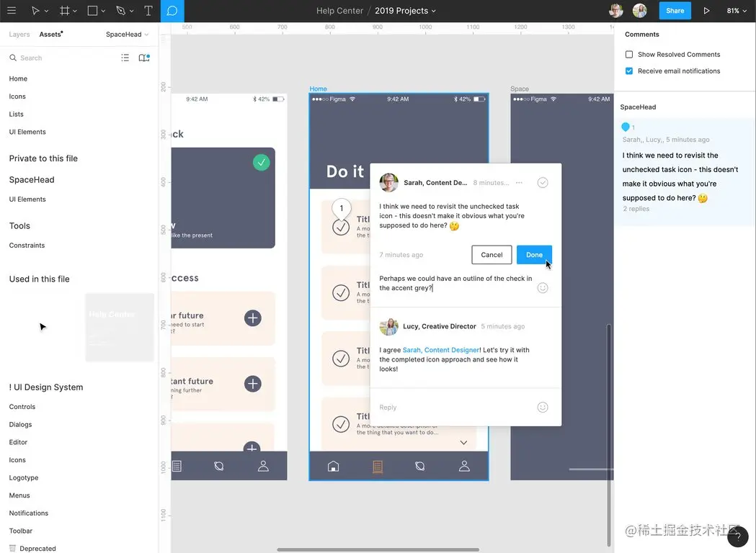
Task: Open Constraints under Tools
Action: click(27, 246)
